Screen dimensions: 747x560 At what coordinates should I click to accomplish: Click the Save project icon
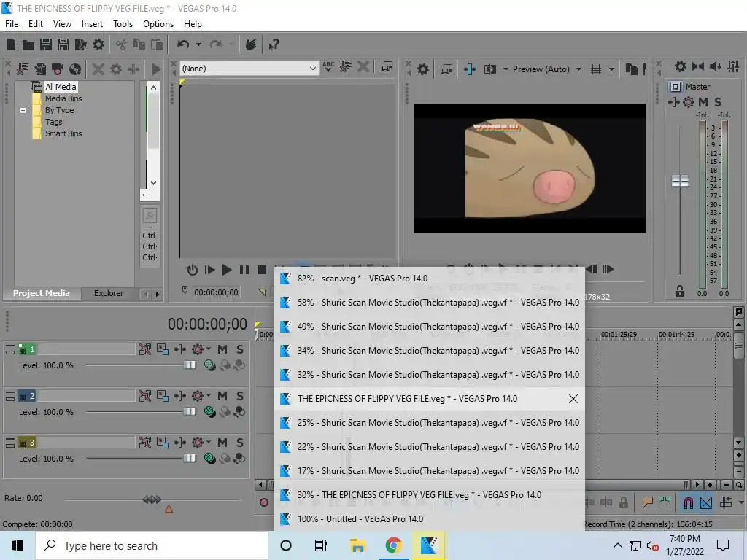(x=46, y=44)
